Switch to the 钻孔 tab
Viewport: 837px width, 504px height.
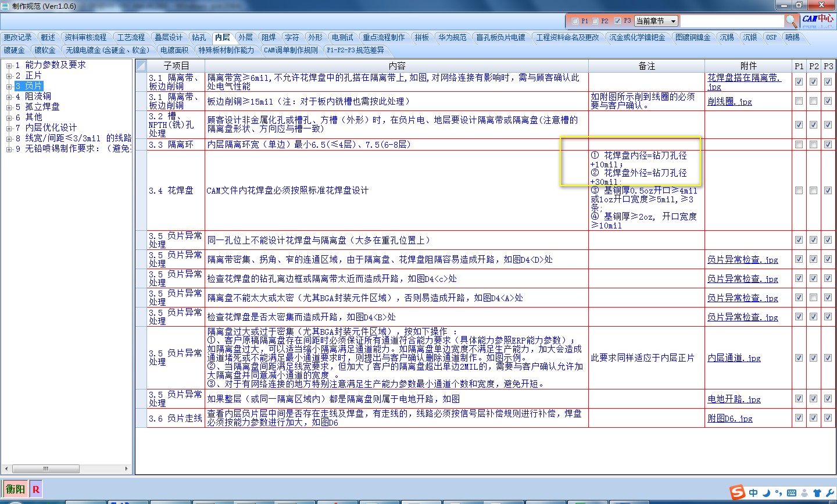tap(199, 37)
